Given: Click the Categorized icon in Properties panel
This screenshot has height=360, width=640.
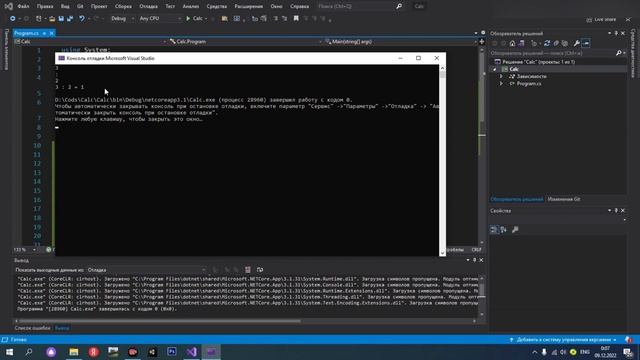Looking at the screenshot, I should (494, 230).
